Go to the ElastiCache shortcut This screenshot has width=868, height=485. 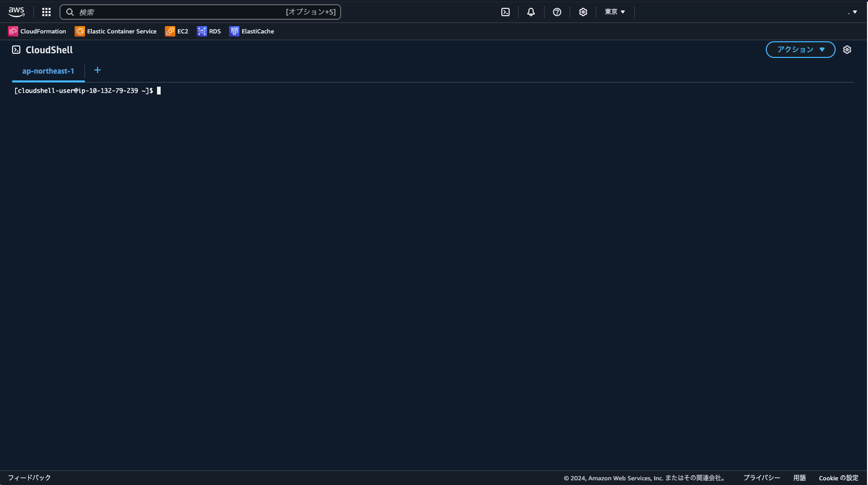[x=258, y=31]
